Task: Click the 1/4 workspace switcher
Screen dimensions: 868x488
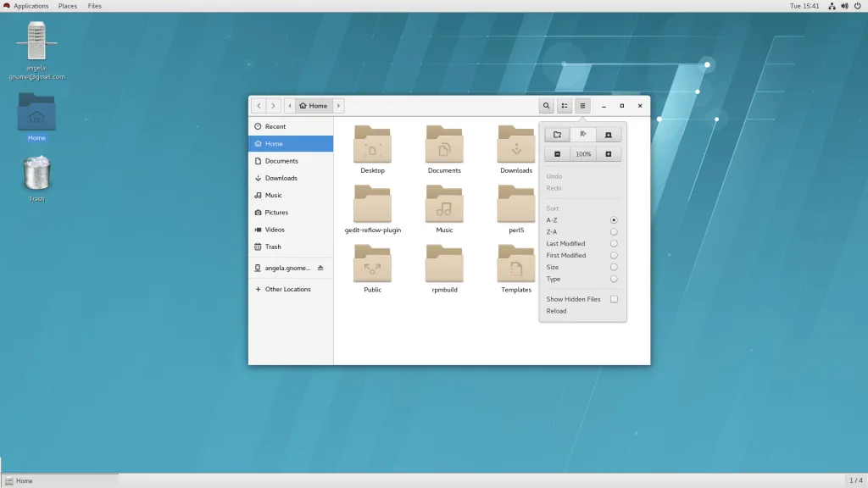Action: tap(856, 480)
